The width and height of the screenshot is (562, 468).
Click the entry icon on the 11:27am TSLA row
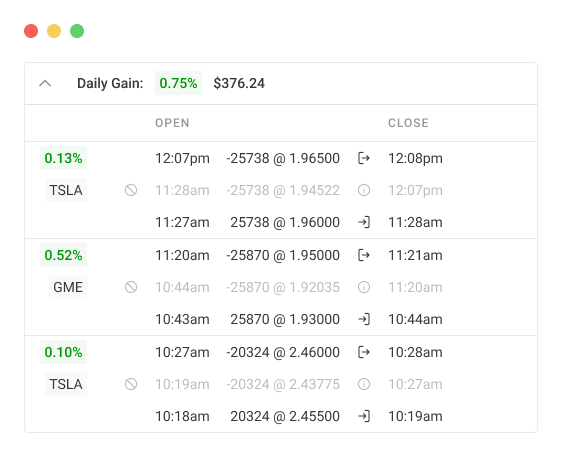364,222
